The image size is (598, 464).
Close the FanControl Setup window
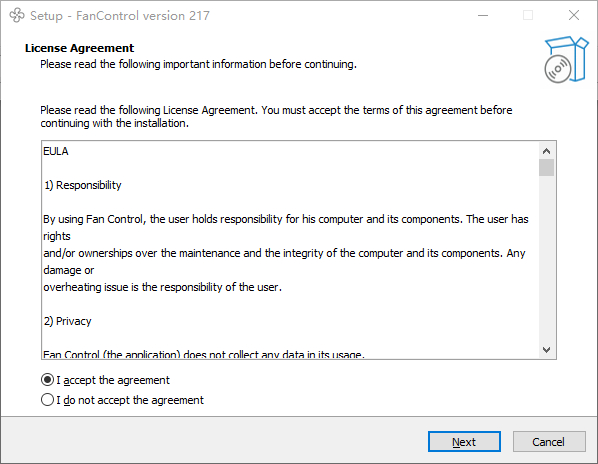click(574, 15)
